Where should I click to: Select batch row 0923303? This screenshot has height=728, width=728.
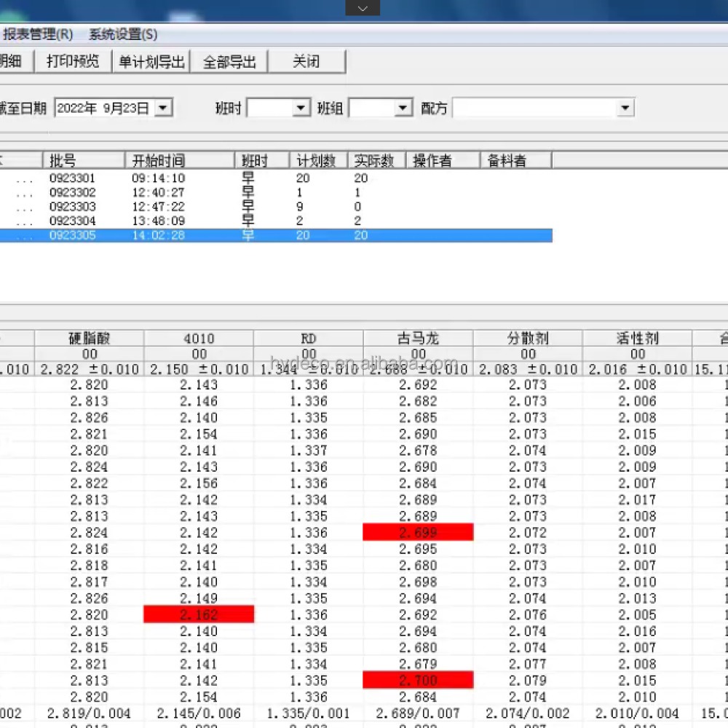[x=72, y=207]
